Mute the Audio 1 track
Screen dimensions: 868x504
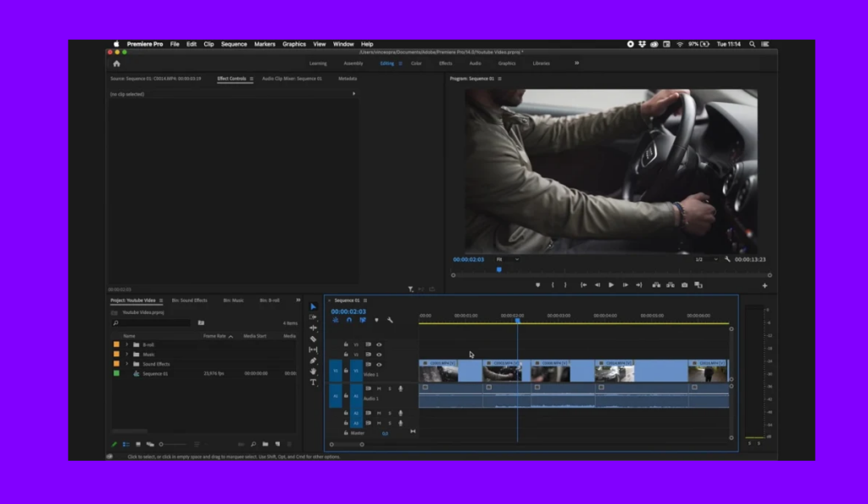(378, 389)
